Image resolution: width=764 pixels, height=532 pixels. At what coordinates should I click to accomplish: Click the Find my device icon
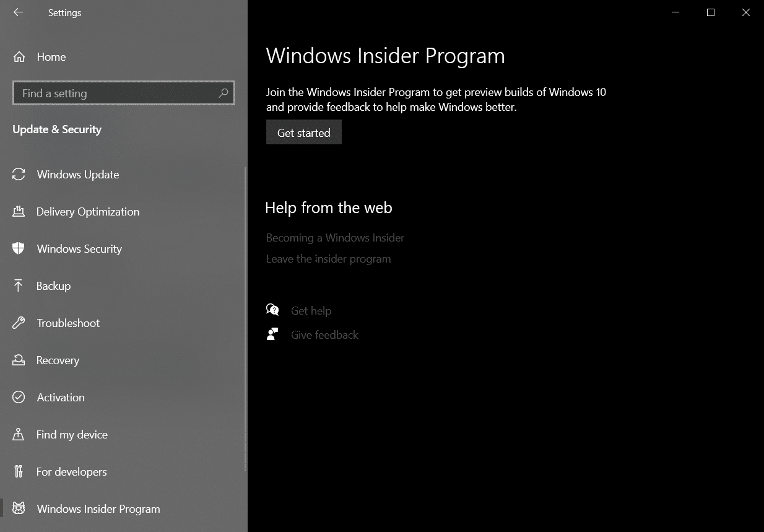coord(19,435)
